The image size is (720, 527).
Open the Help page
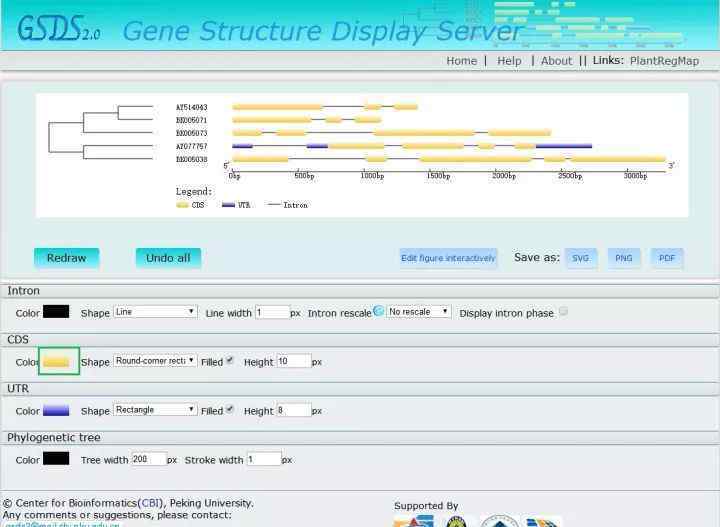click(x=509, y=61)
